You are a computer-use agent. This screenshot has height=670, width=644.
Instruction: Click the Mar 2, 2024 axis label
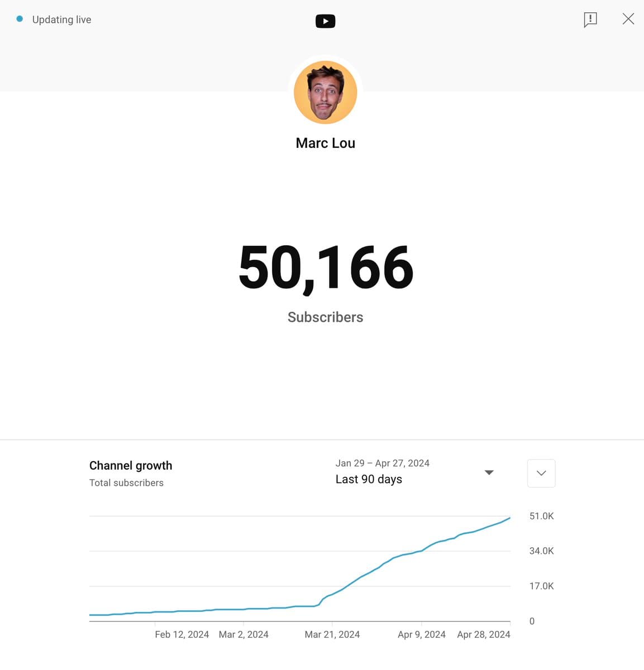(244, 635)
